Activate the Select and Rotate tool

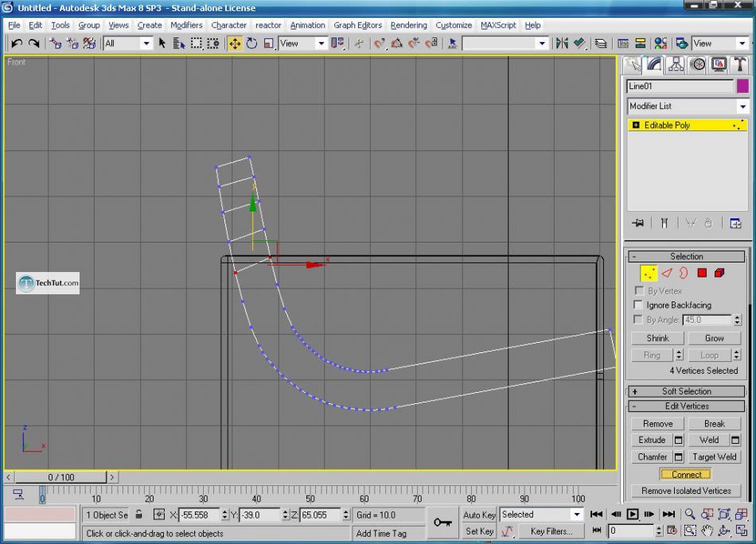point(251,44)
